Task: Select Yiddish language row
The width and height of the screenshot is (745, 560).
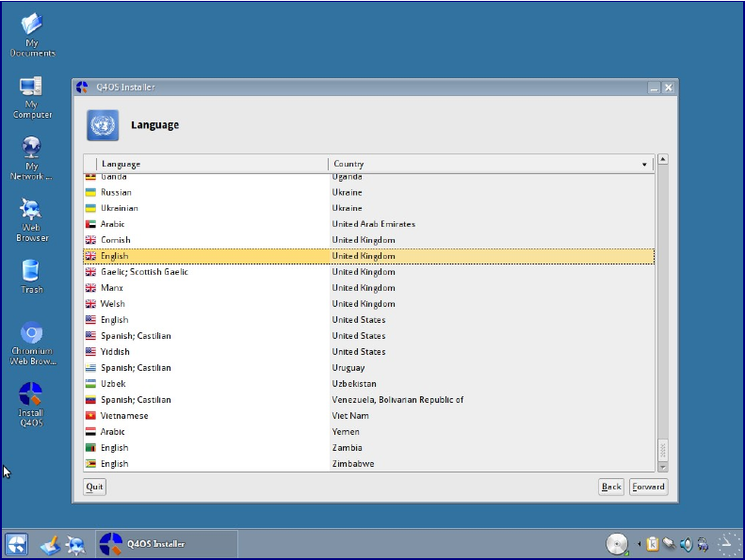Action: [368, 352]
